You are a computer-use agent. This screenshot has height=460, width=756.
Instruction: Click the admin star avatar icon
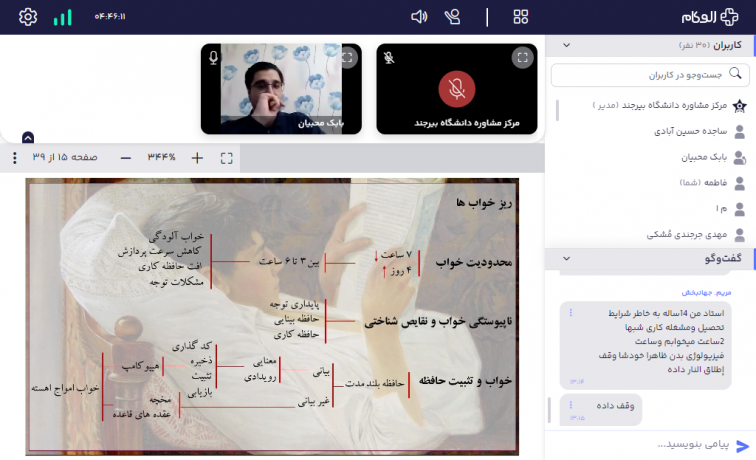tap(739, 106)
